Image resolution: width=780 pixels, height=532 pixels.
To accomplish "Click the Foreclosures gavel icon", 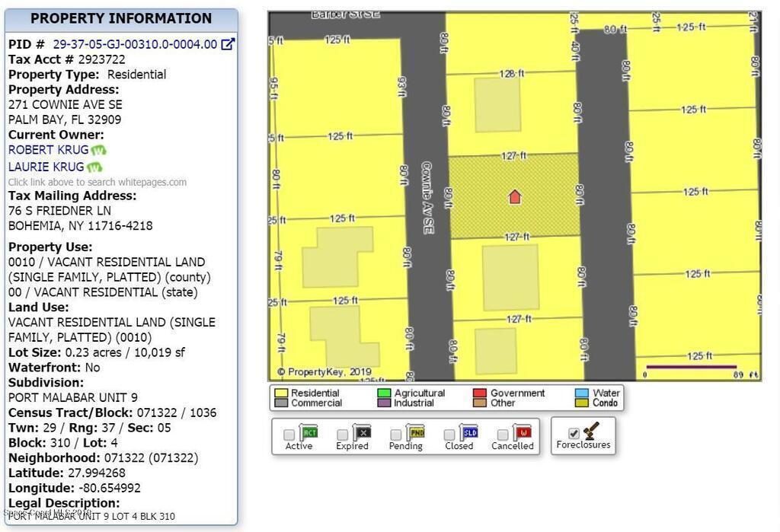I will [x=591, y=430].
